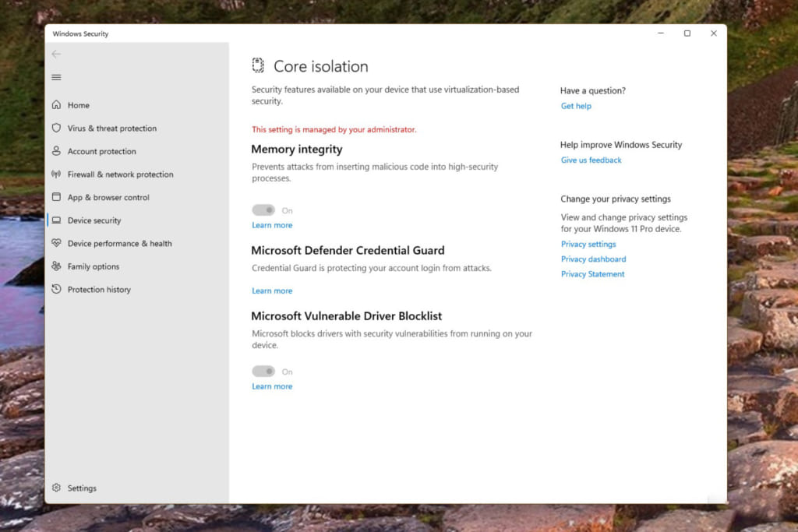Click App & browser control icon
Screen dimensions: 798x532
[56, 198]
